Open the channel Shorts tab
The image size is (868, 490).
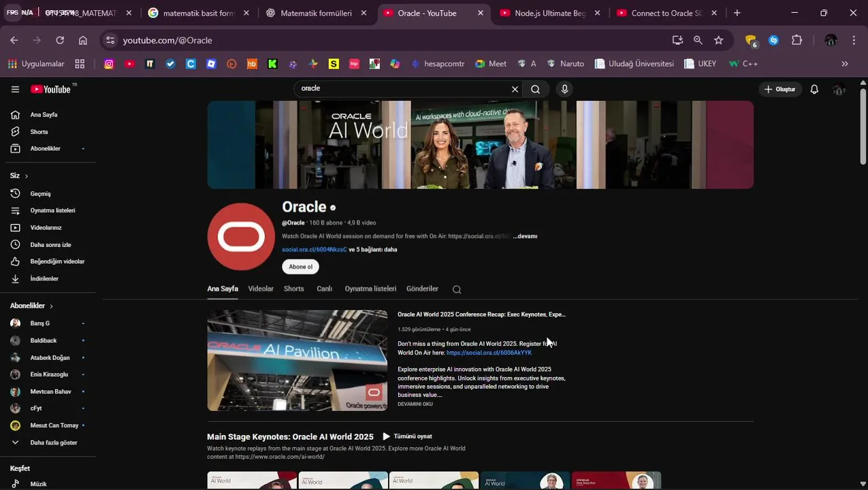(x=294, y=289)
